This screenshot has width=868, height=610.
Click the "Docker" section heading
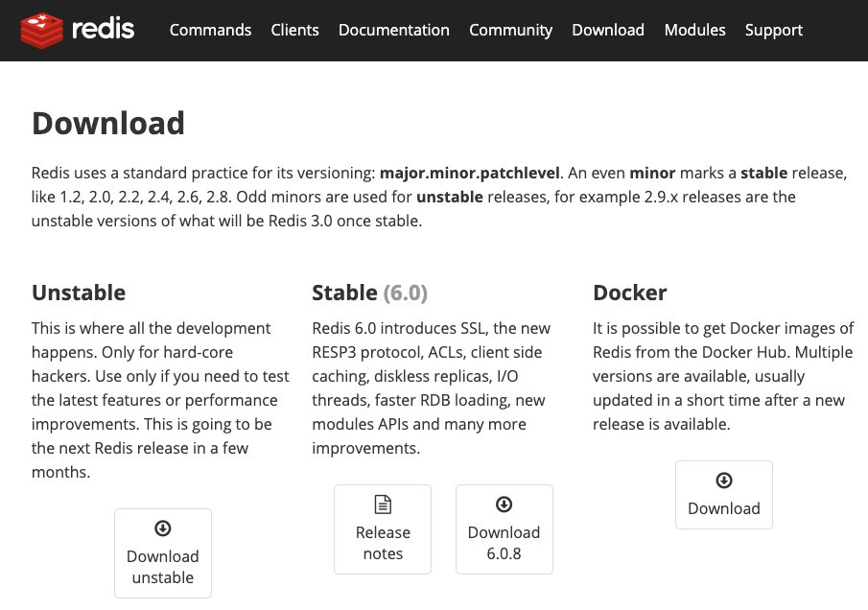[629, 293]
